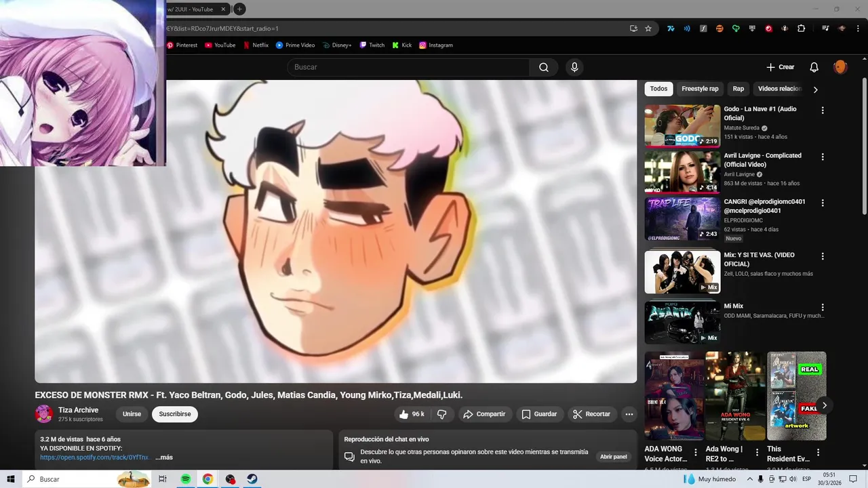Open more actions three-dot menu below the video

click(x=629, y=414)
